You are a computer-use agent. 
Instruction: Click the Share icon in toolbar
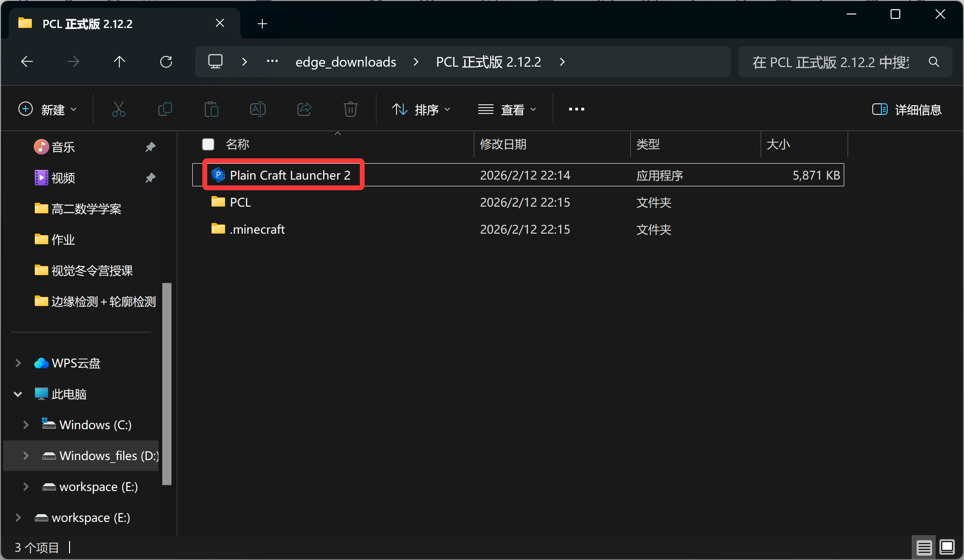click(304, 110)
